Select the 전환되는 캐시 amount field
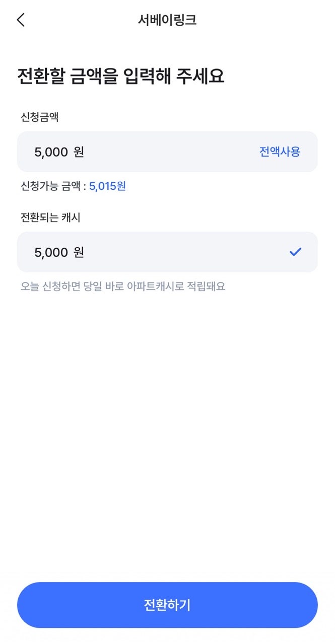Viewport: 335px width, 644px height. (x=167, y=252)
